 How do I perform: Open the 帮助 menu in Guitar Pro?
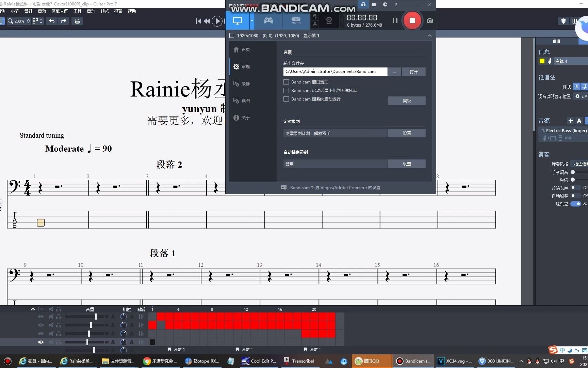(132, 11)
